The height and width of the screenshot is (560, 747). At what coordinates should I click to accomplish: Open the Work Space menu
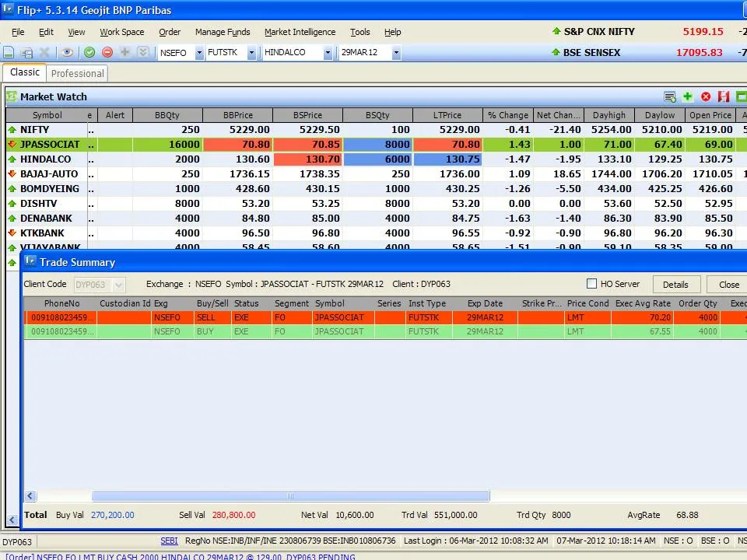tap(122, 32)
